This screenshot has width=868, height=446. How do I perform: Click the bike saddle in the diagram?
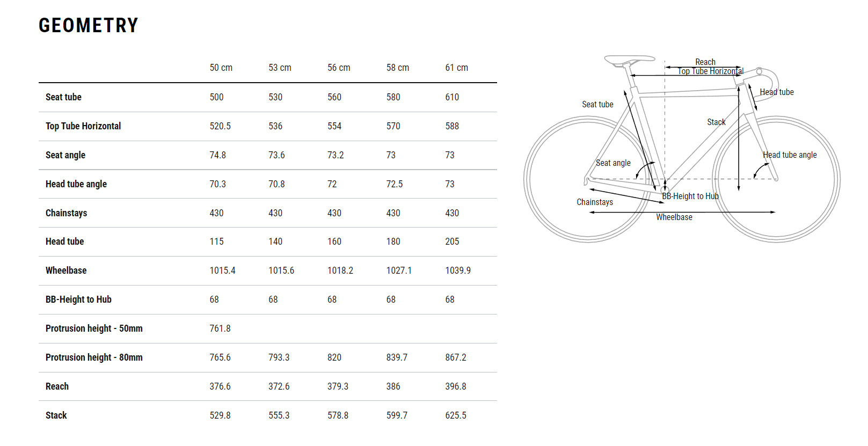tap(629, 59)
